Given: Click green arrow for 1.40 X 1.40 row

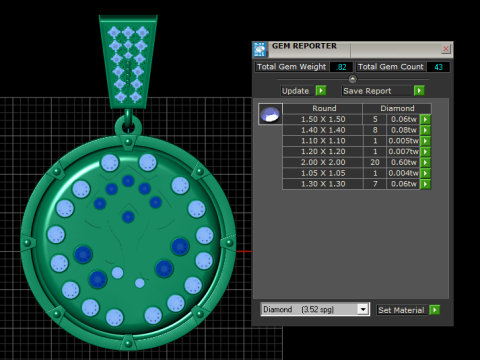Looking at the screenshot, I should [425, 130].
